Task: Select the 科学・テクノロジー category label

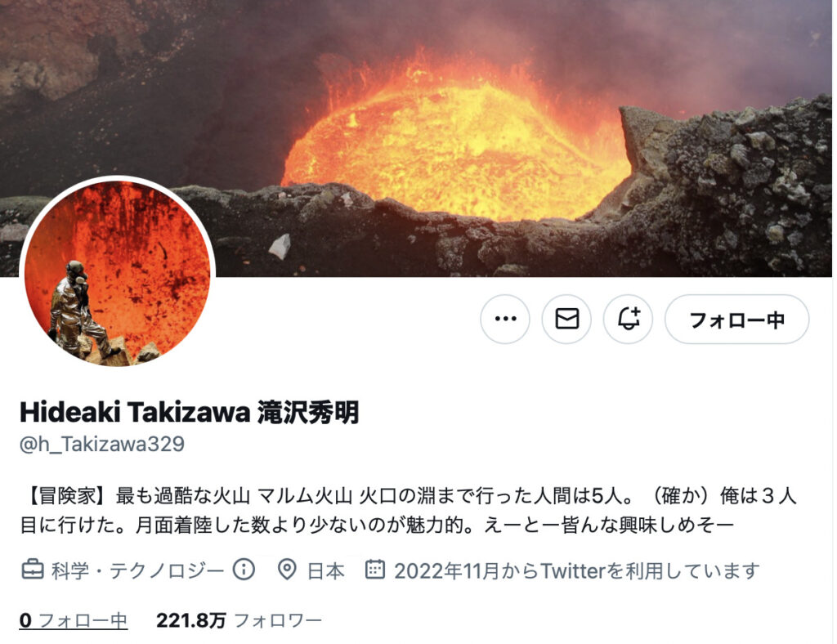Action: pyautogui.click(x=137, y=570)
